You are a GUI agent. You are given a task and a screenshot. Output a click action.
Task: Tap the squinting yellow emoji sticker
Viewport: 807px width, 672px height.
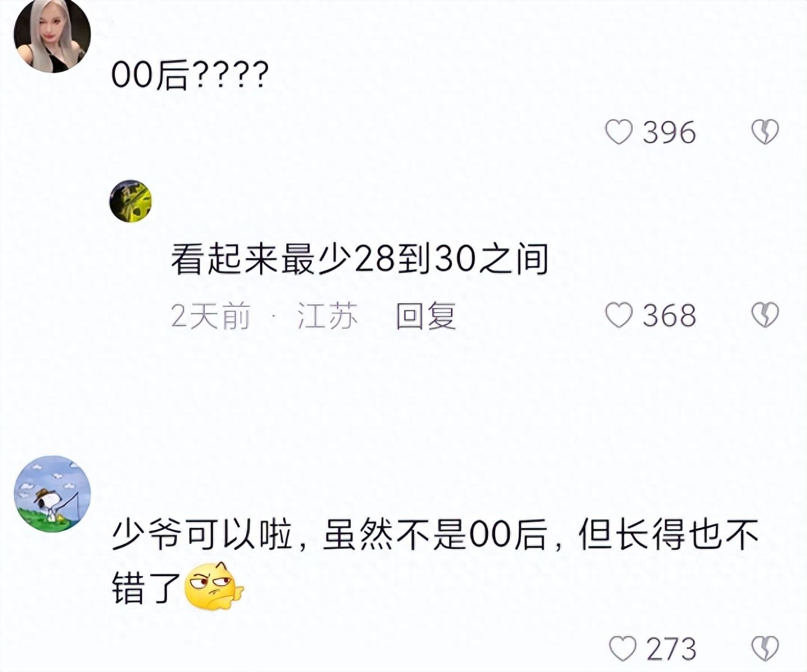(213, 586)
